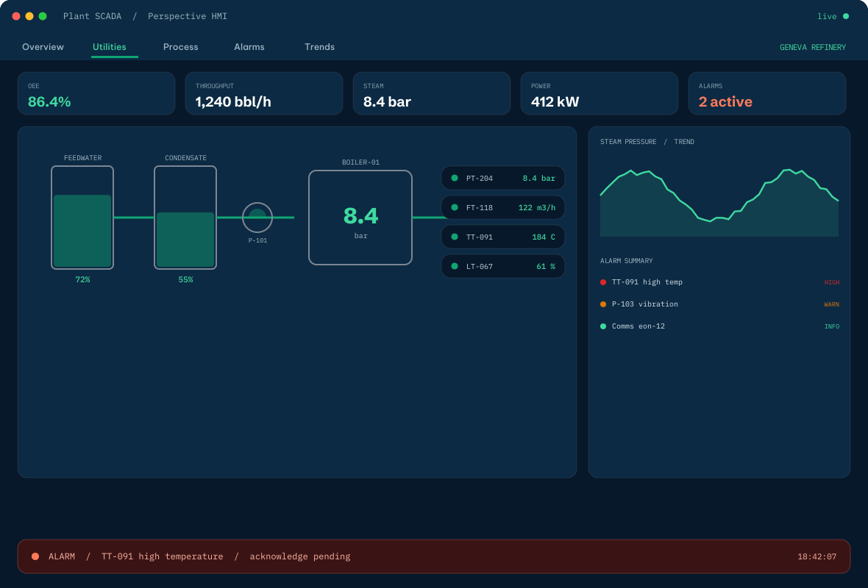Open the Alarms 2 active card
868x588 pixels.
point(767,93)
